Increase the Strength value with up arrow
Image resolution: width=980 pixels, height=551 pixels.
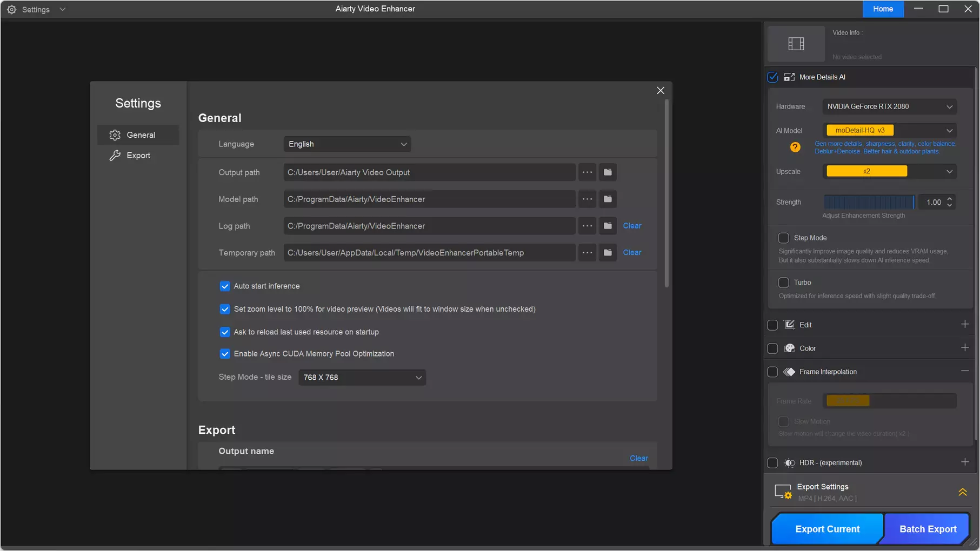pyautogui.click(x=949, y=199)
